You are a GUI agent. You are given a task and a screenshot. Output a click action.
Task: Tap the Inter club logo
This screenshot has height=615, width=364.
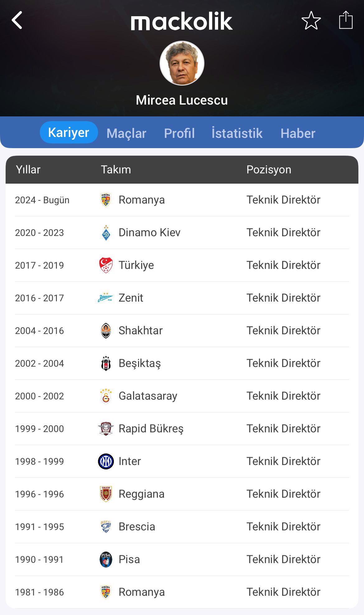coord(106,461)
